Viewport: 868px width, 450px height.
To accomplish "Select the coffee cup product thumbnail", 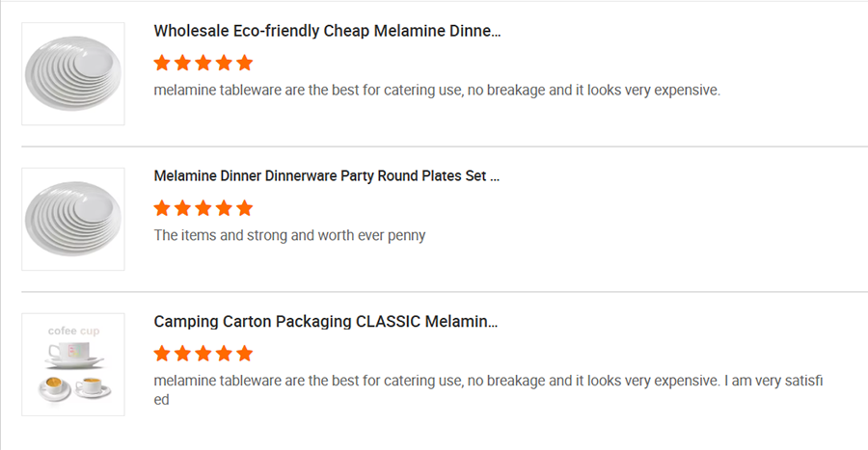I will (73, 364).
